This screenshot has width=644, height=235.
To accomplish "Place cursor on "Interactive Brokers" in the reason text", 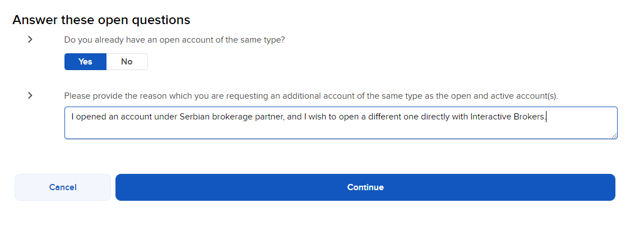I will tap(507, 117).
